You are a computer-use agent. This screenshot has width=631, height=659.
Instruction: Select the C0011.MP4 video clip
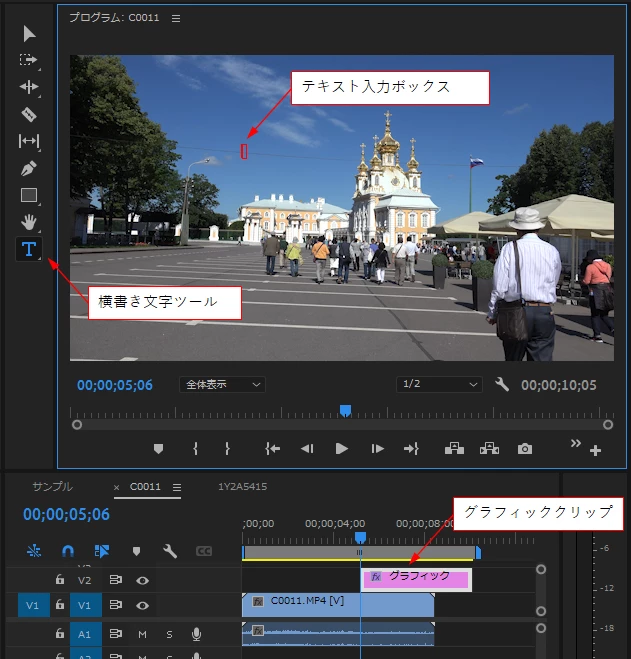click(338, 605)
